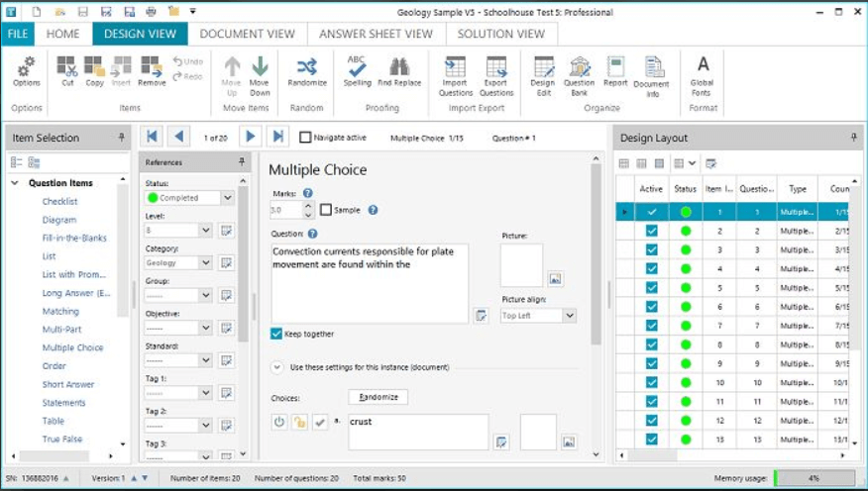Toggle Active checkbox for item 11
The height and width of the screenshot is (491, 868).
click(x=652, y=402)
